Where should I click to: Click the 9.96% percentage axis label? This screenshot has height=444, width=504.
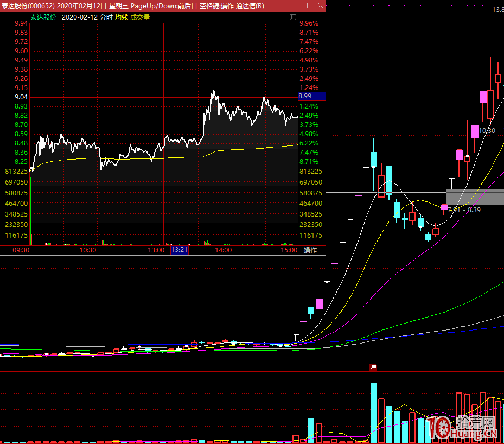(x=309, y=23)
